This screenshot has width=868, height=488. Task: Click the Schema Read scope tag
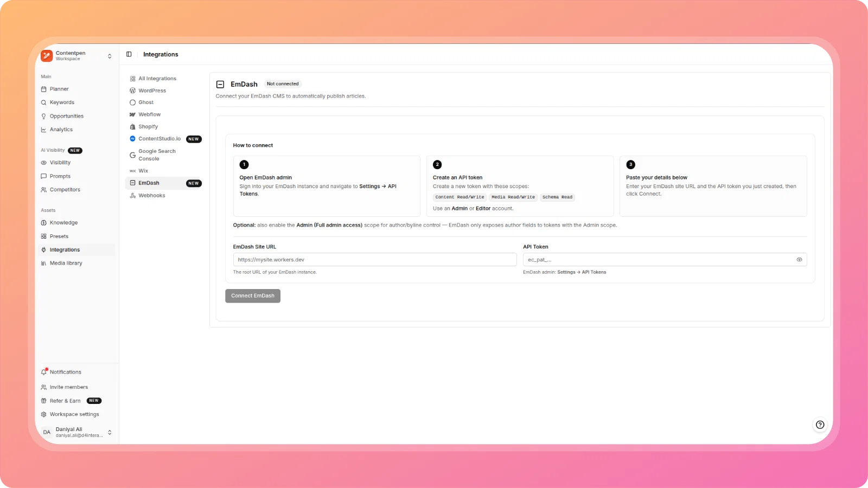pos(557,197)
